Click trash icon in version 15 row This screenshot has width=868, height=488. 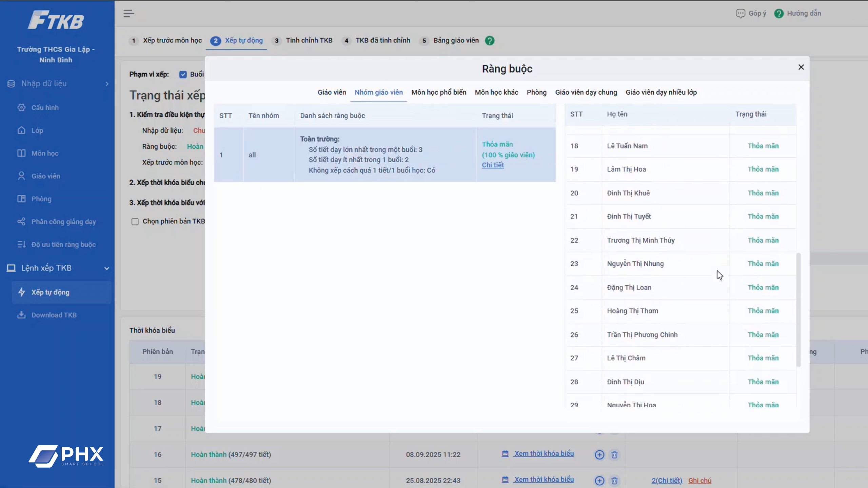pos(614,481)
